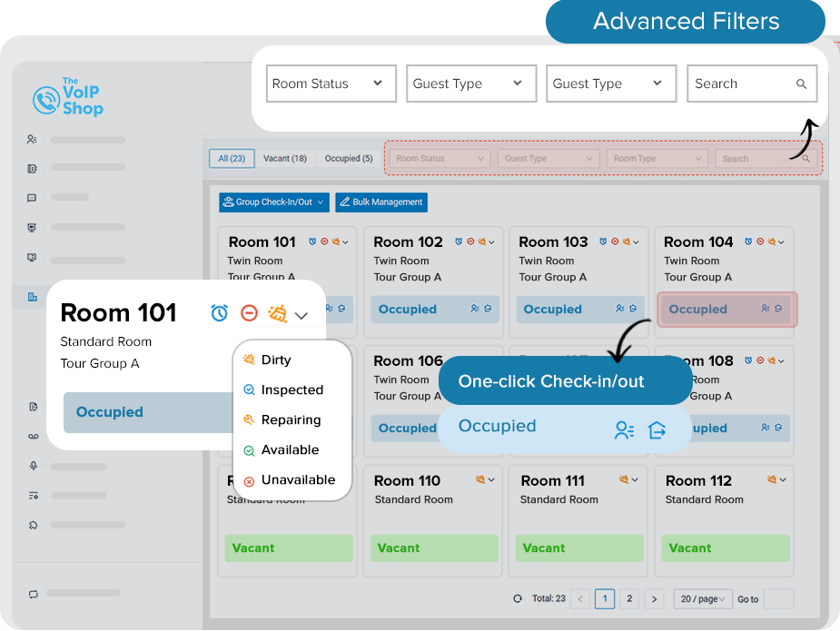Image resolution: width=840 pixels, height=631 pixels.
Task: Open the chat message bubble icon in sidebar
Action: tap(32, 198)
